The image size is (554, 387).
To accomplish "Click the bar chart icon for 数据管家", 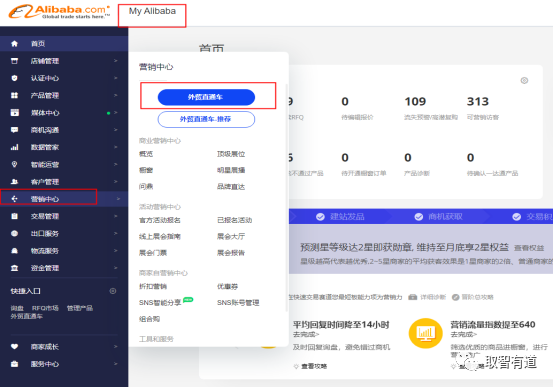I will 14,147.
